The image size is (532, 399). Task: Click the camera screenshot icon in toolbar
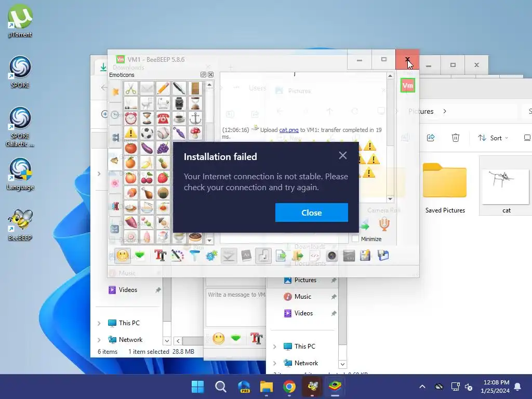click(x=332, y=256)
